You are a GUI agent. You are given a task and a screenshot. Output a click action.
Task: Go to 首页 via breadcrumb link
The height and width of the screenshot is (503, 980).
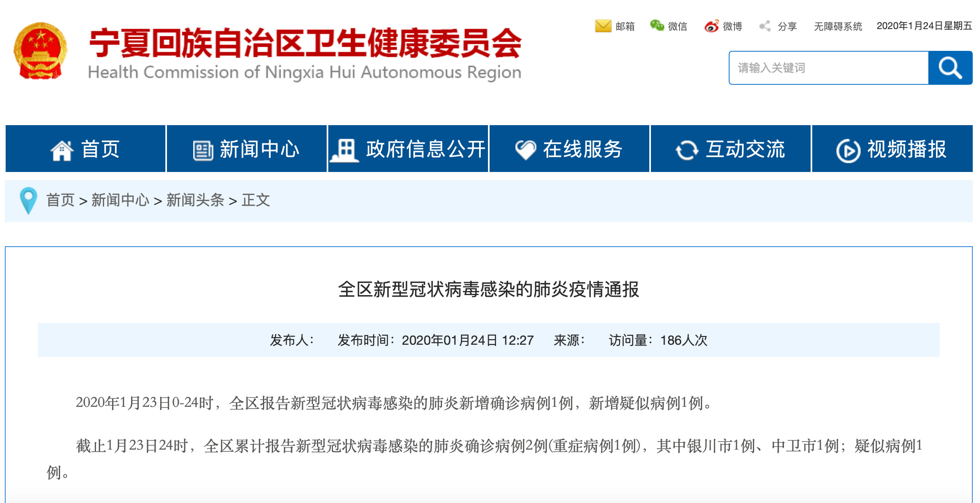pyautogui.click(x=60, y=200)
